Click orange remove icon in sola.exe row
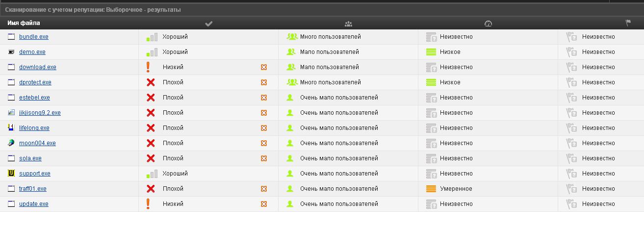 pyautogui.click(x=264, y=158)
